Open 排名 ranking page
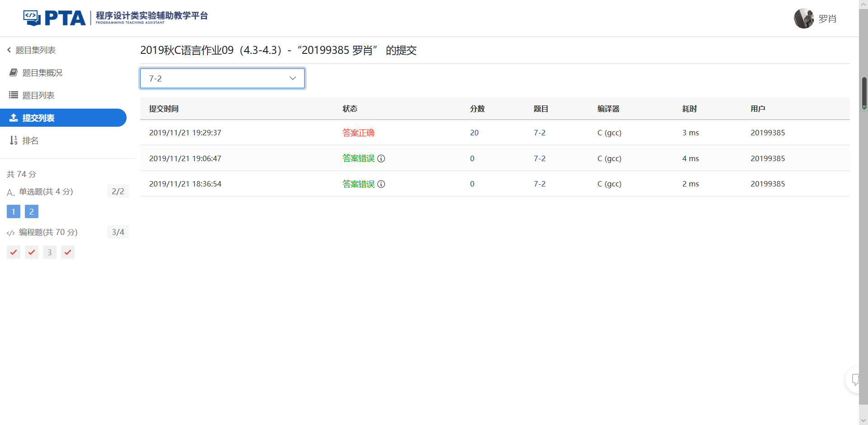Screen dimensions: 868x425 point(30,141)
